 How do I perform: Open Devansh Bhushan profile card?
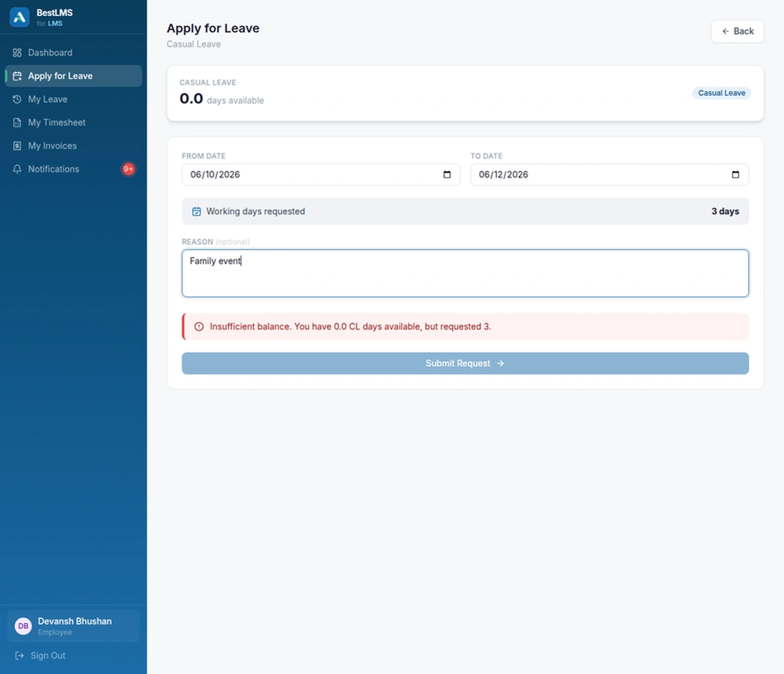pyautogui.click(x=73, y=626)
